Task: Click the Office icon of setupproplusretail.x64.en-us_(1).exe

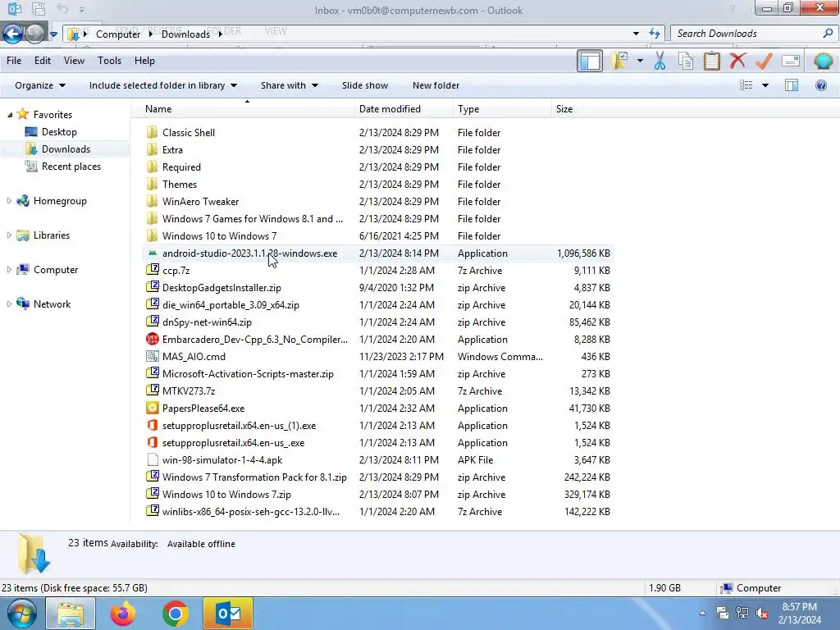Action: [153, 426]
